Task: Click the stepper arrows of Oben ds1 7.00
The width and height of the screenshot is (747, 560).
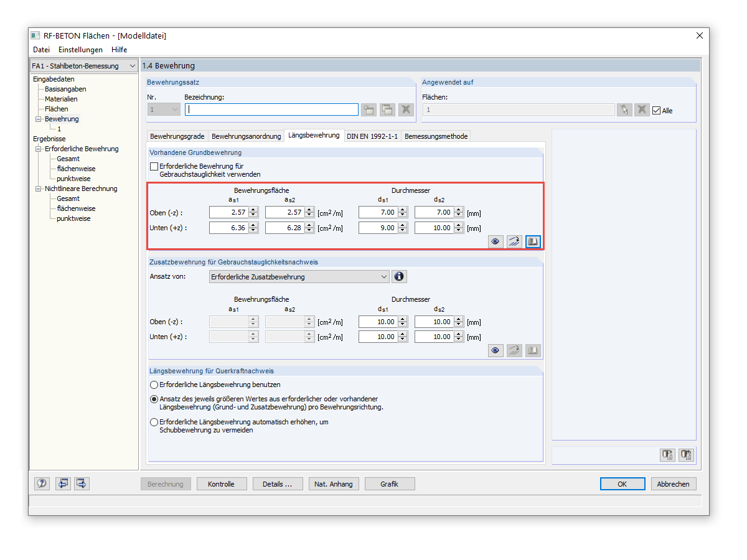Action: coord(403,212)
